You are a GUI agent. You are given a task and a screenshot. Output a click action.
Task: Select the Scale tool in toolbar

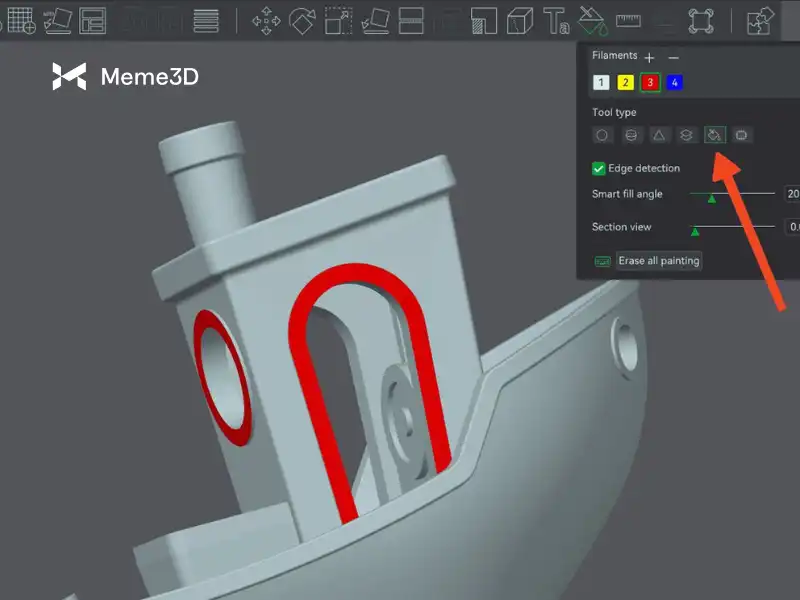click(x=338, y=20)
